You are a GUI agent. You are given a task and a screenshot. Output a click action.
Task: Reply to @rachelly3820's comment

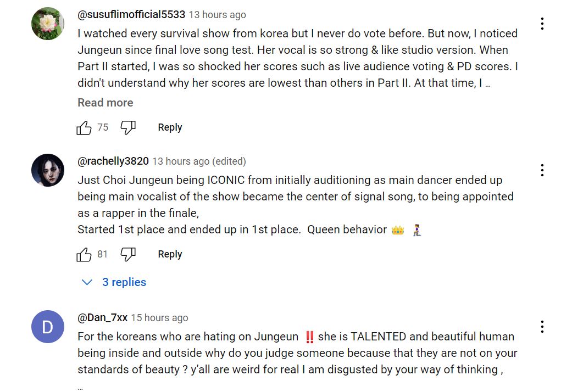point(170,254)
